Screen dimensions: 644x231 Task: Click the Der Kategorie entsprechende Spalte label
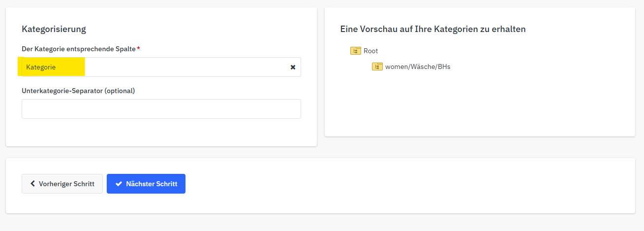pos(78,49)
